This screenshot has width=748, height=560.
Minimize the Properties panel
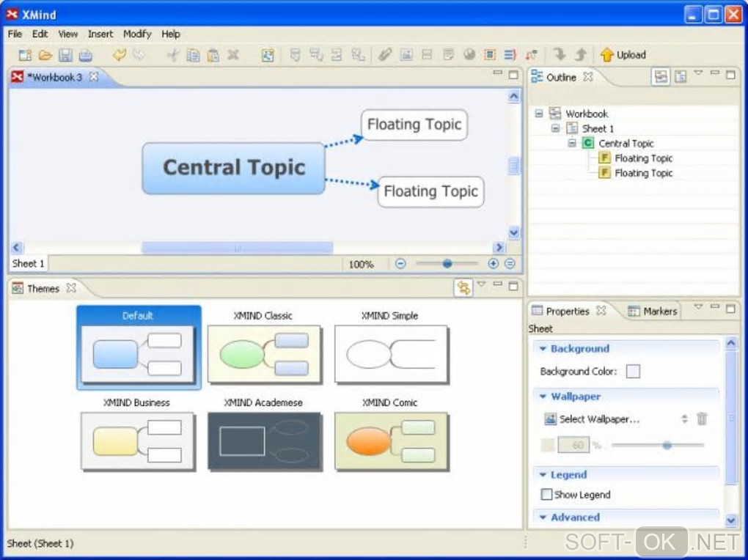click(714, 306)
